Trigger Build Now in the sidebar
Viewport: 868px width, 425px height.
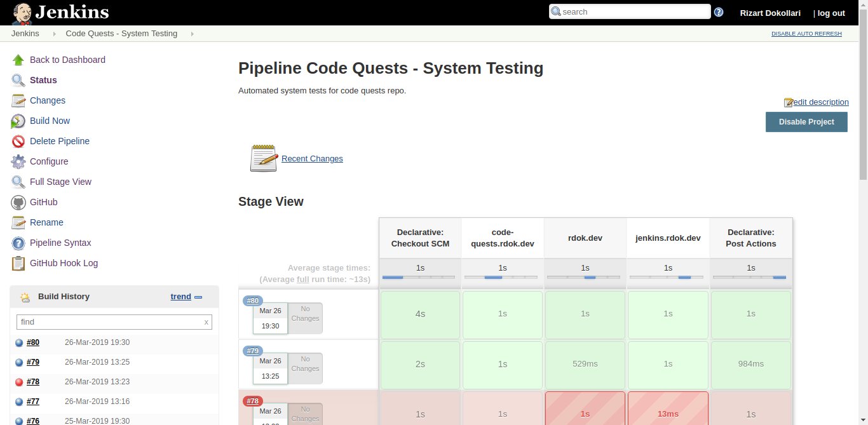(x=50, y=121)
